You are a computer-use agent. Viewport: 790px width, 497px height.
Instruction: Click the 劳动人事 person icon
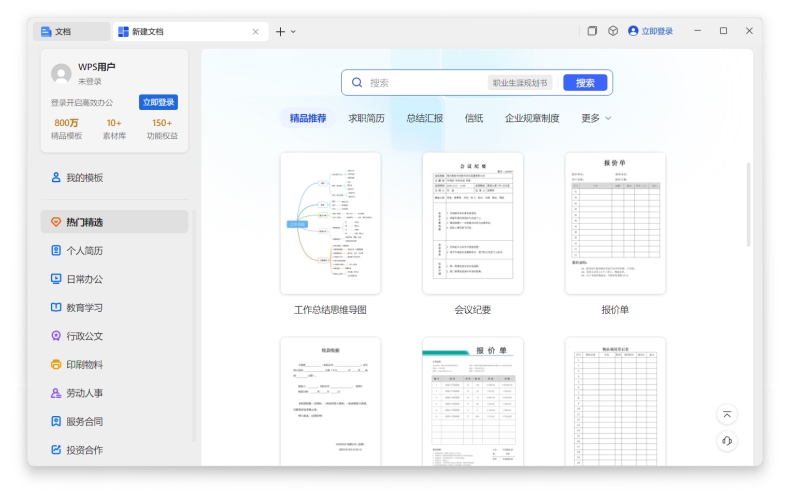56,393
